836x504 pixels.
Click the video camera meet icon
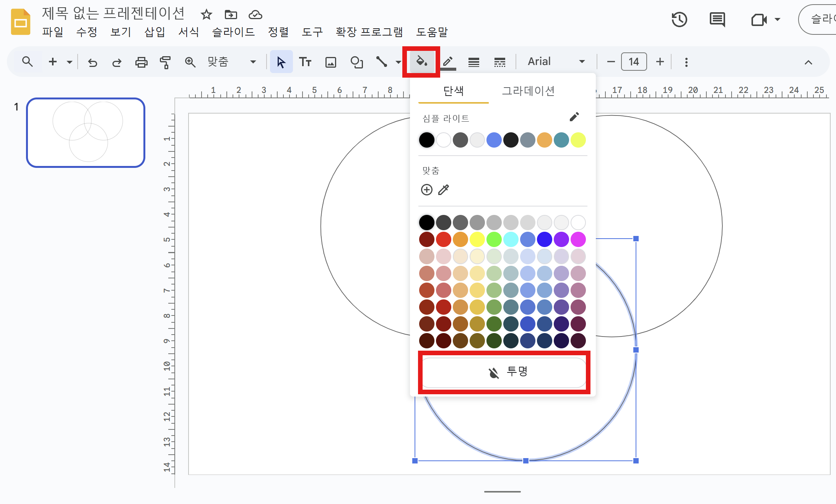click(759, 20)
